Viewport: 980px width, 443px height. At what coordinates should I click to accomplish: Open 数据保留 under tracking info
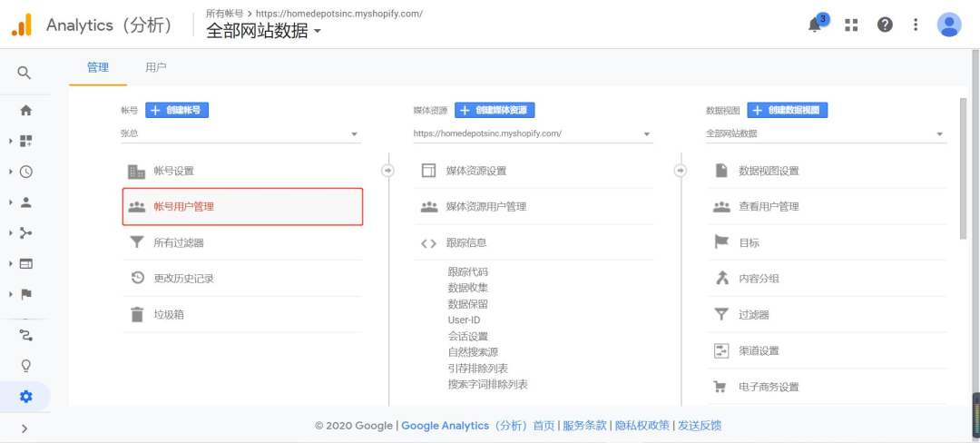pyautogui.click(x=468, y=304)
